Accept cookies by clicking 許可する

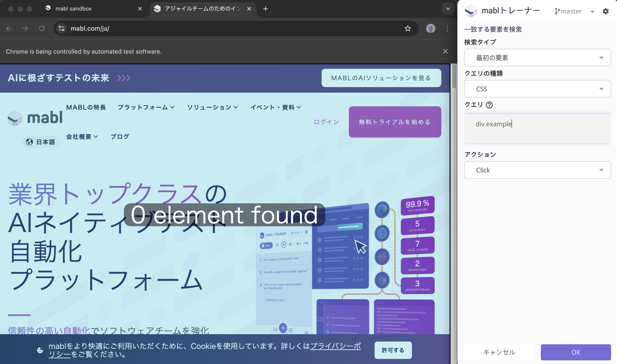393,350
